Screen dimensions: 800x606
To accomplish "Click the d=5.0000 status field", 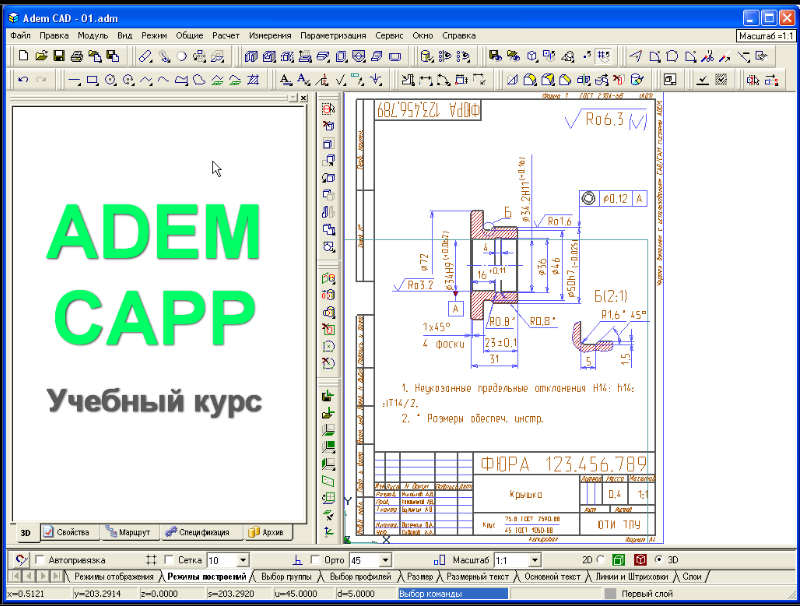I will tap(365, 594).
